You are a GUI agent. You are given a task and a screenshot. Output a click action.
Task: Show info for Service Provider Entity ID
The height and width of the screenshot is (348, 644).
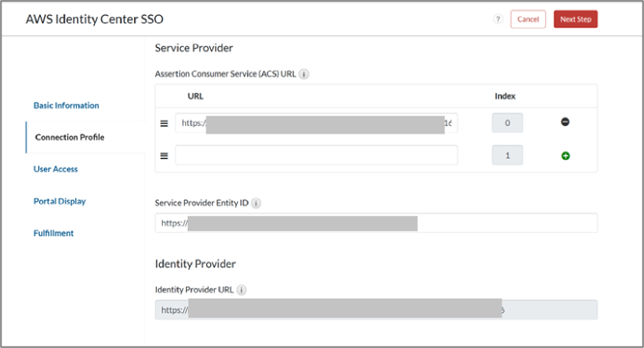coord(256,204)
